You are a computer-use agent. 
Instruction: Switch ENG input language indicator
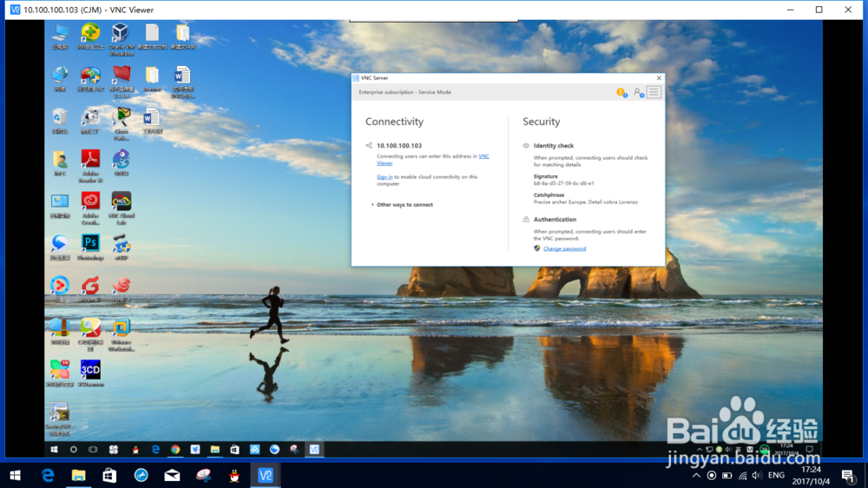pos(776,476)
